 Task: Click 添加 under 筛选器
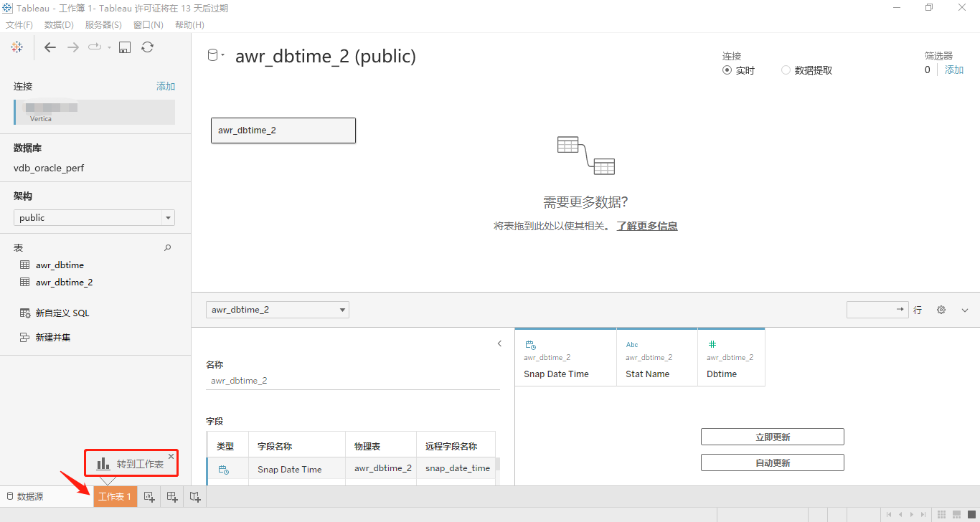[x=954, y=70]
